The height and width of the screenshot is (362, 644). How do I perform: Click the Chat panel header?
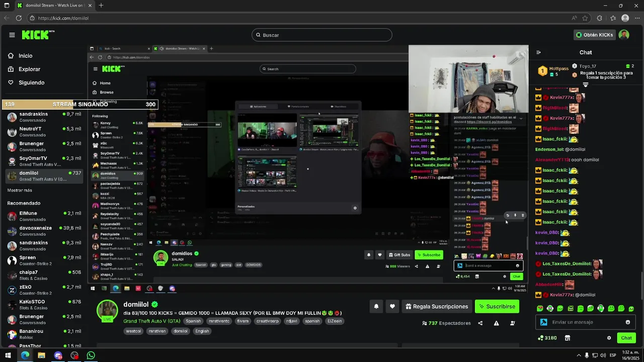(x=586, y=52)
